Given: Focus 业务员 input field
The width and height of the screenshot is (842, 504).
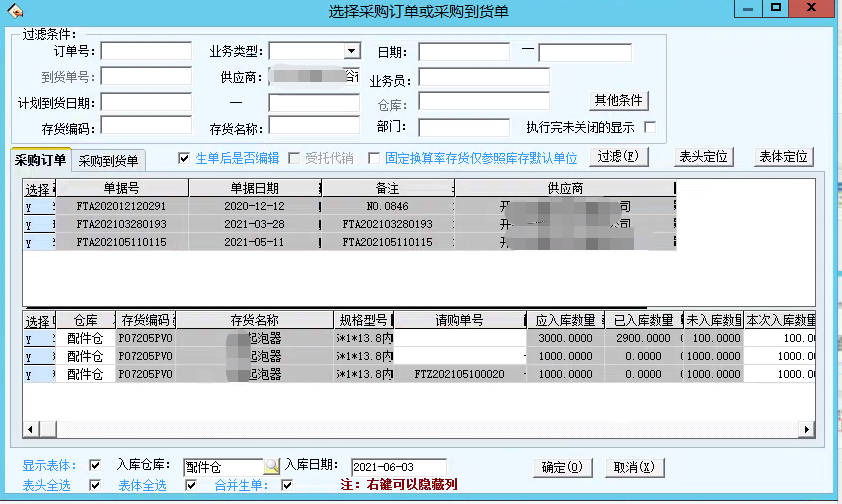Looking at the screenshot, I should [x=484, y=77].
